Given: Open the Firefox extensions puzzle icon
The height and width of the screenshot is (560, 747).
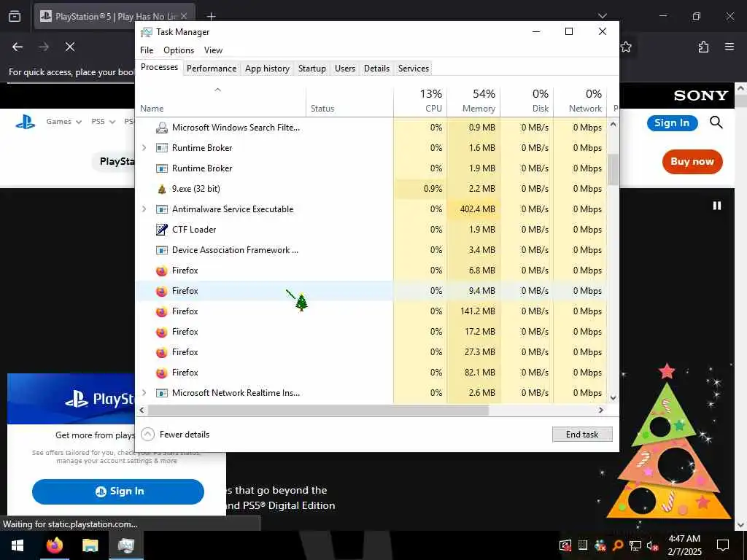Looking at the screenshot, I should point(703,47).
